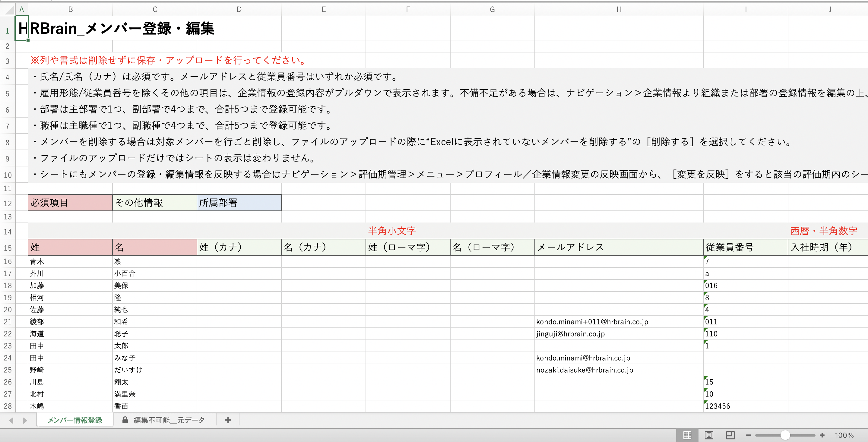This screenshot has width=868, height=442.
Task: Click the title cell HRBrain_メンバー登録・編集
Action: click(x=116, y=28)
